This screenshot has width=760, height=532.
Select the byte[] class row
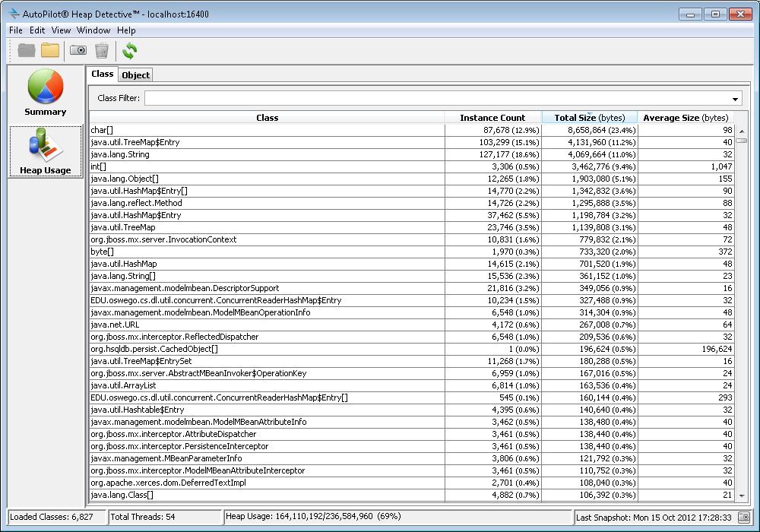click(412, 252)
